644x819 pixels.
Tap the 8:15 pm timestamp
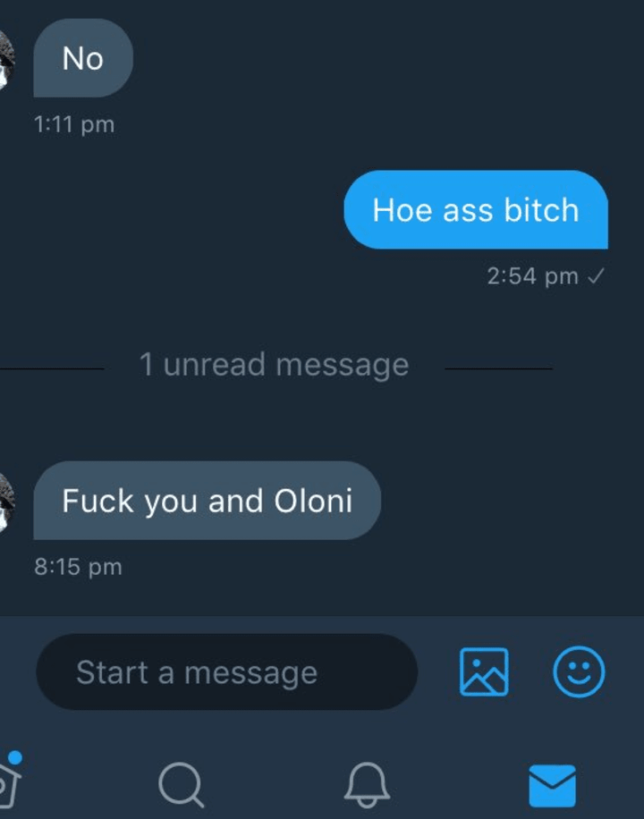pyautogui.click(x=78, y=567)
